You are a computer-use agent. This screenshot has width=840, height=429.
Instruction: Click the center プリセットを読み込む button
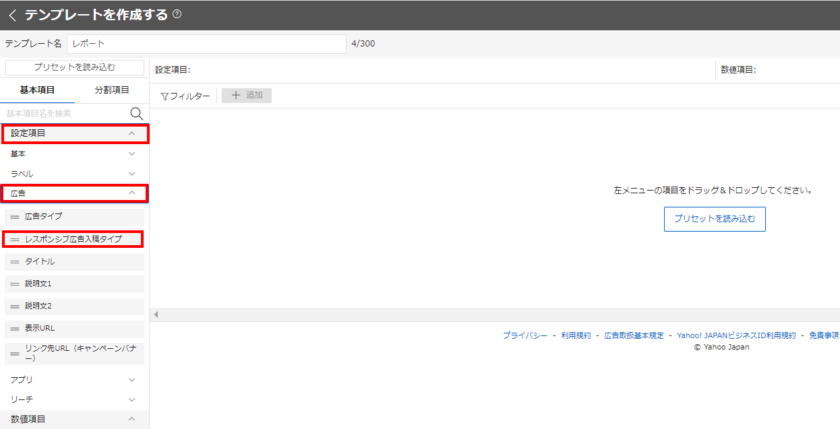(x=714, y=218)
